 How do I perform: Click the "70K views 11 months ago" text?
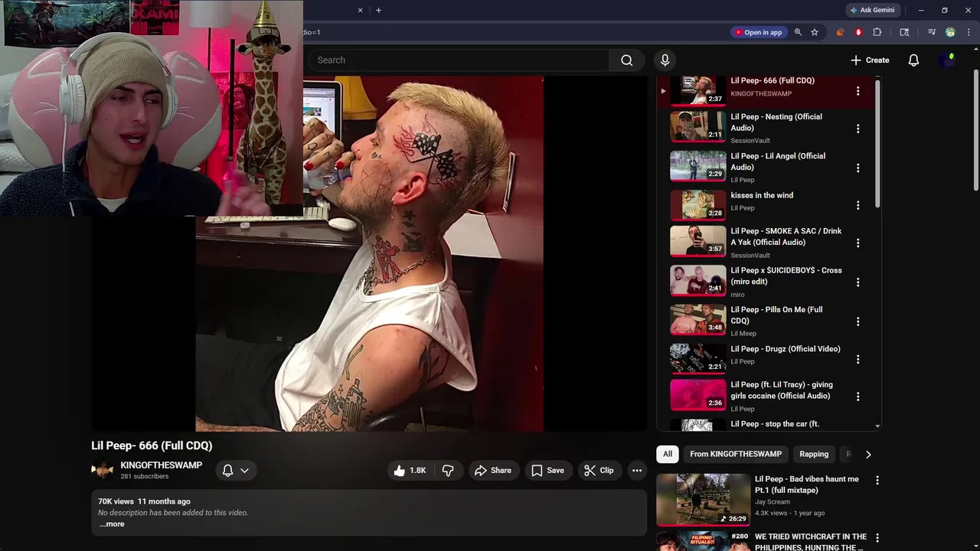[x=144, y=501]
